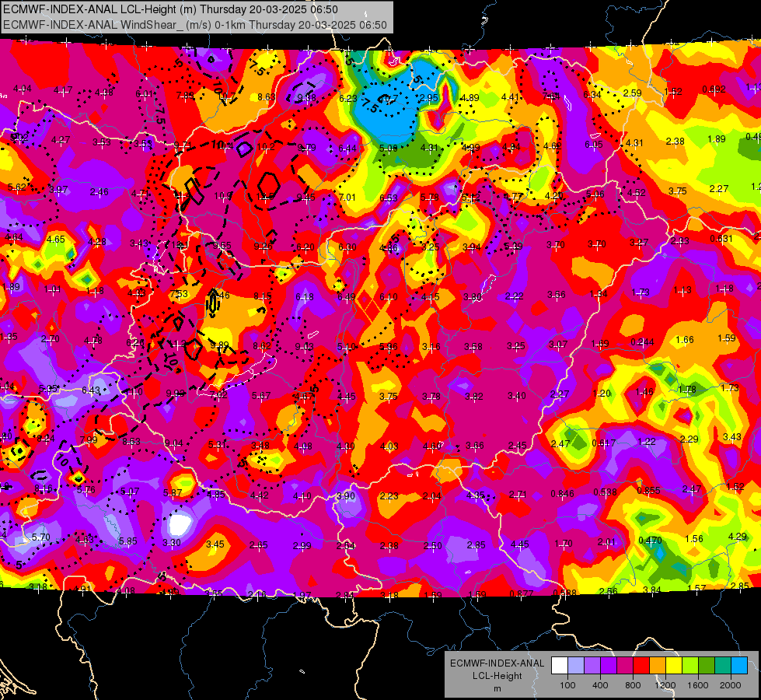Select the grid value 7.99

[89, 439]
